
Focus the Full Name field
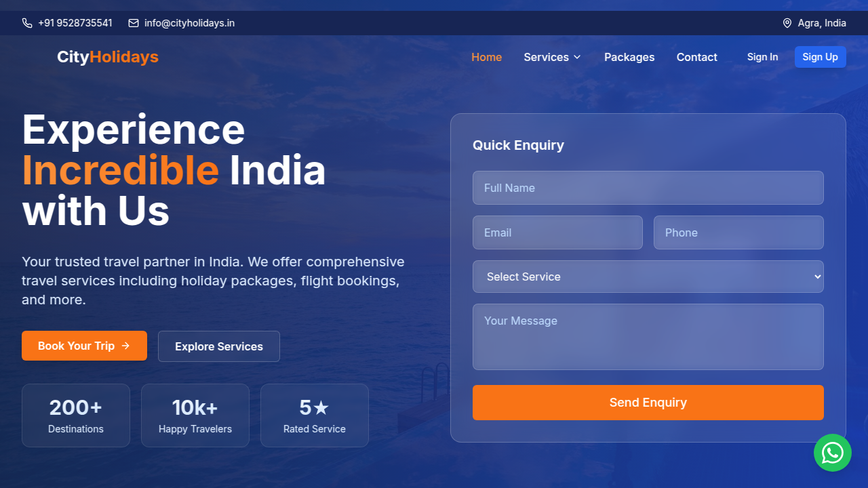click(648, 188)
